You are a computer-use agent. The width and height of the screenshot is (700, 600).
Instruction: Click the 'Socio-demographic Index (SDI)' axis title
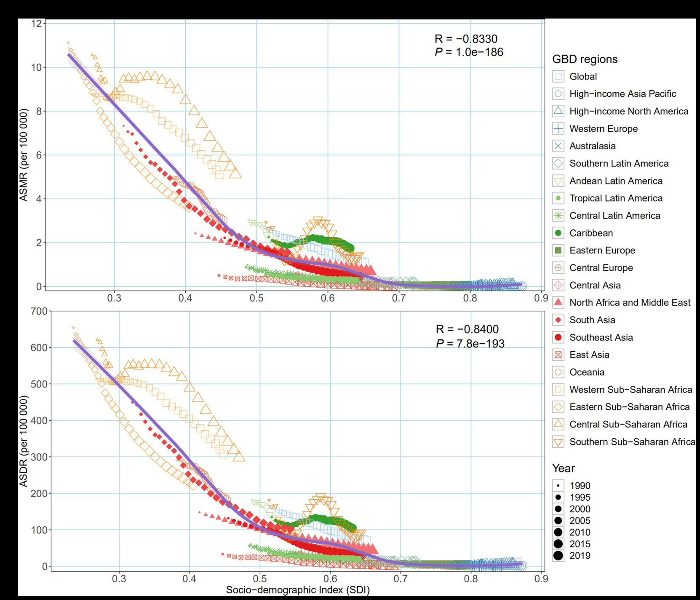[298, 590]
